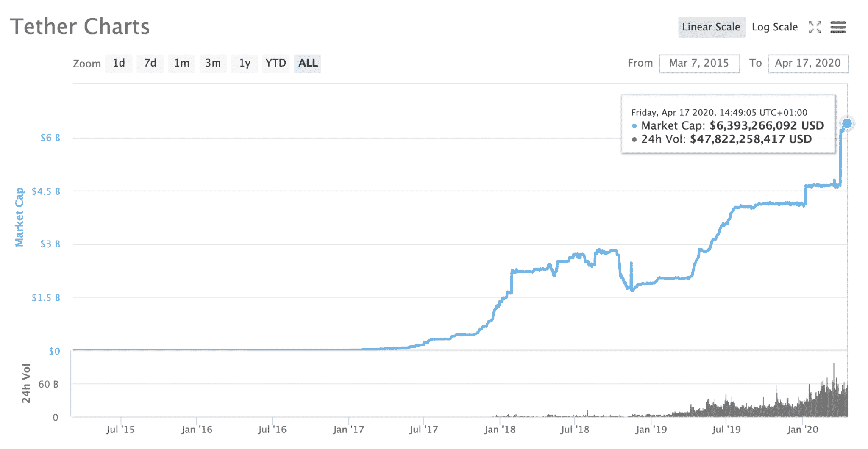Edit the From date field Mar 7, 2015
Image resolution: width=868 pixels, height=449 pixels.
[699, 64]
